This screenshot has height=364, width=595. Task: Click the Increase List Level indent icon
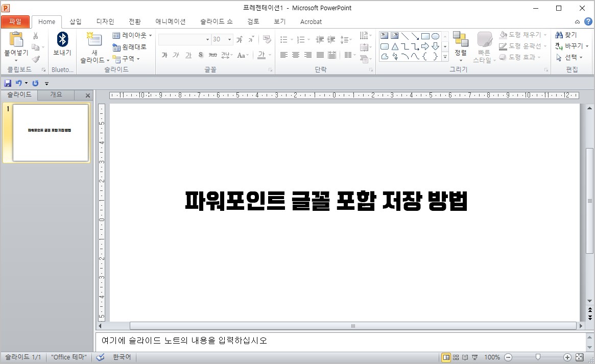pos(331,39)
